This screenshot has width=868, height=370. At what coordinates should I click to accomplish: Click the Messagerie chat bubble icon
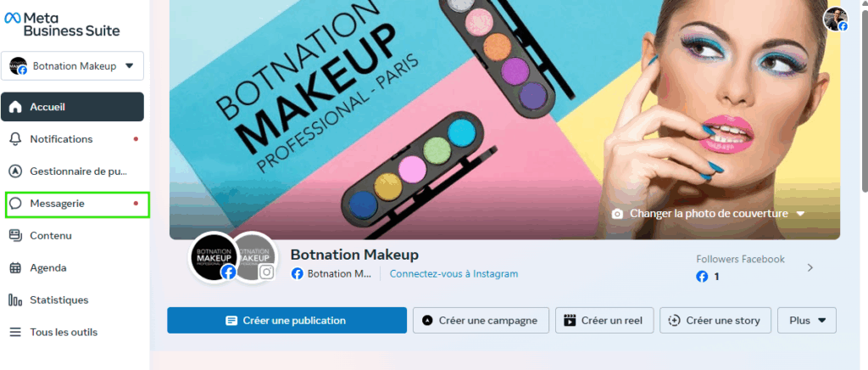[15, 204]
